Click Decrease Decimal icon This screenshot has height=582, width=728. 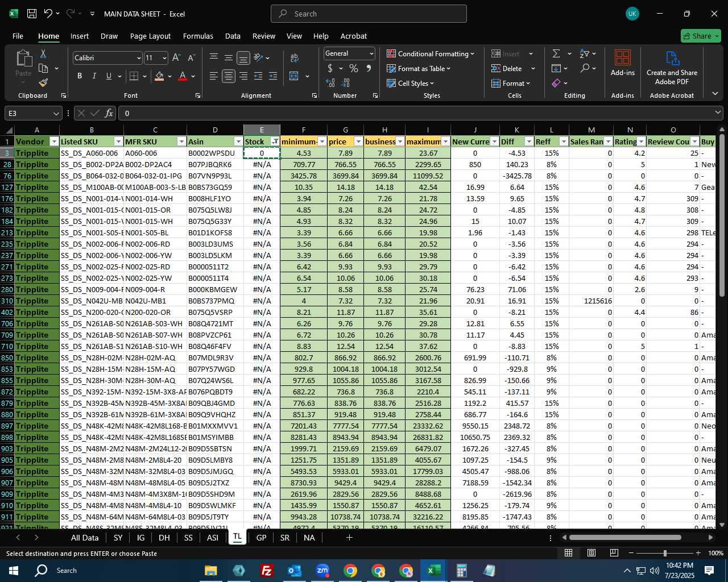pos(346,83)
